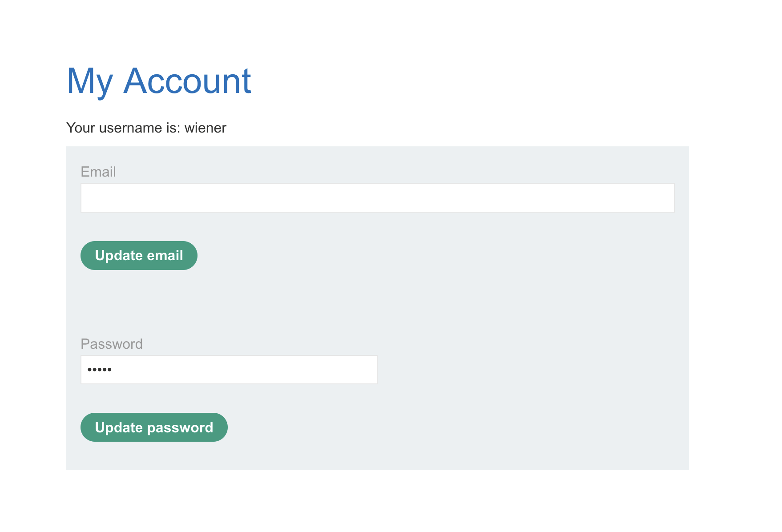Click the word 'password' on green button
Image resolution: width=782 pixels, height=532 pixels.
click(x=180, y=428)
